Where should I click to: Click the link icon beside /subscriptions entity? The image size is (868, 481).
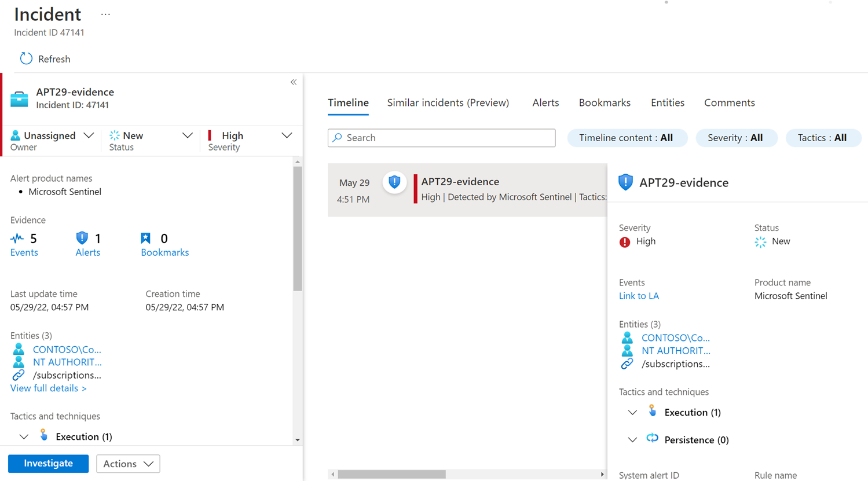17,374
